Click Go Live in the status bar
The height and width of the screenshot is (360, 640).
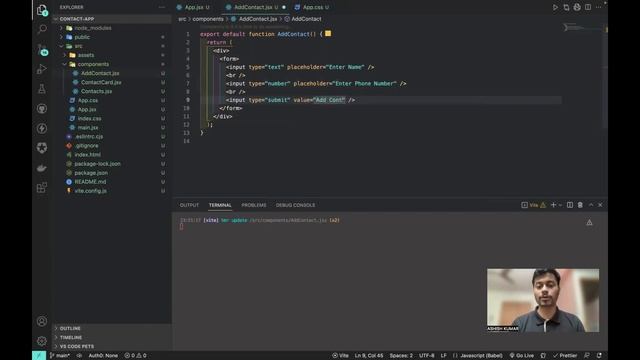point(522,356)
